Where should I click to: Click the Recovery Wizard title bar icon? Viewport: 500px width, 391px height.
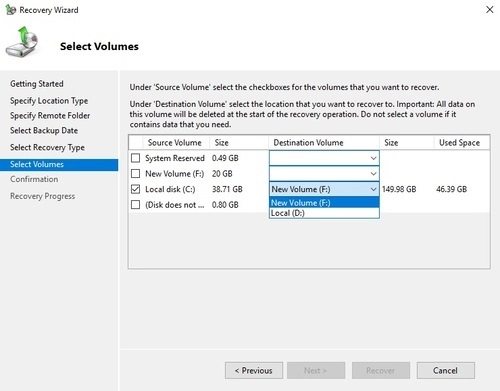click(10, 10)
